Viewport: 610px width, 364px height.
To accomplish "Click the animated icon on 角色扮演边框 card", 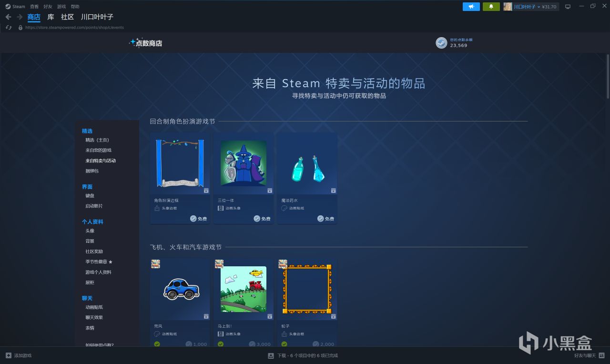I will [x=206, y=191].
